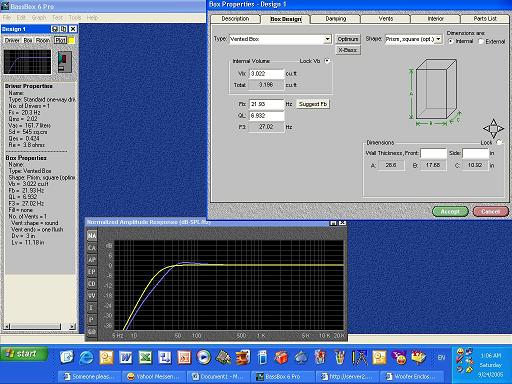The image size is (512, 384).
Task: Open the box Type dropdown
Action: click(328, 39)
